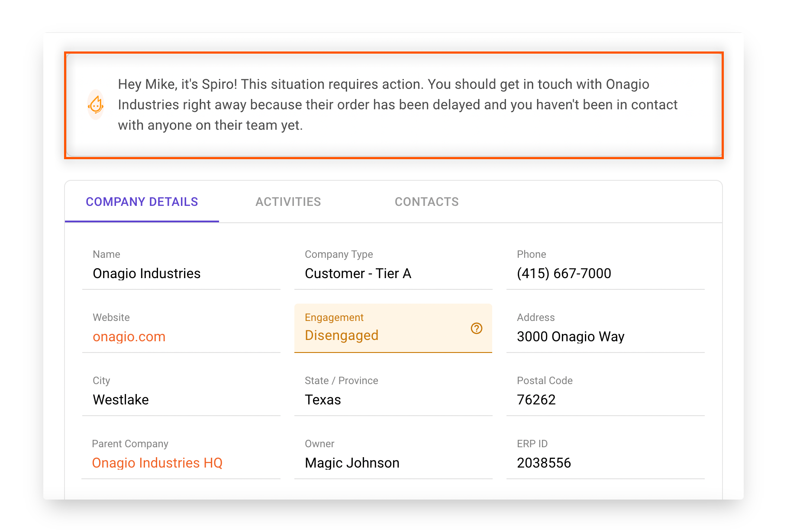Click the Owner value Magic Johnson
The width and height of the screenshot is (787, 532).
coord(352,463)
